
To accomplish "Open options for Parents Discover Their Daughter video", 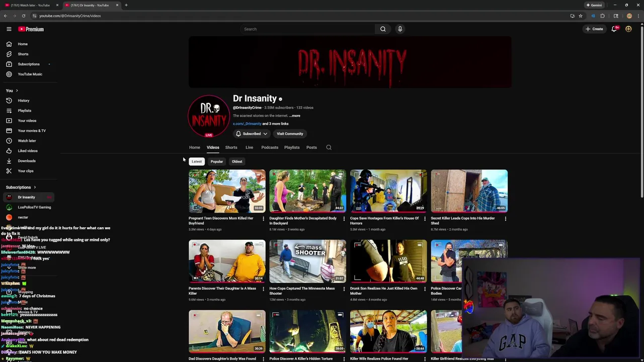I will (263, 289).
